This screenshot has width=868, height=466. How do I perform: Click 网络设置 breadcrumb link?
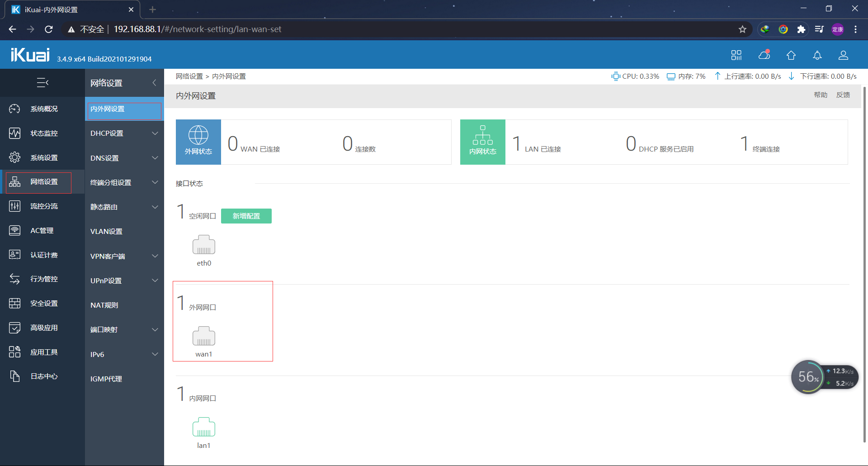(x=189, y=76)
